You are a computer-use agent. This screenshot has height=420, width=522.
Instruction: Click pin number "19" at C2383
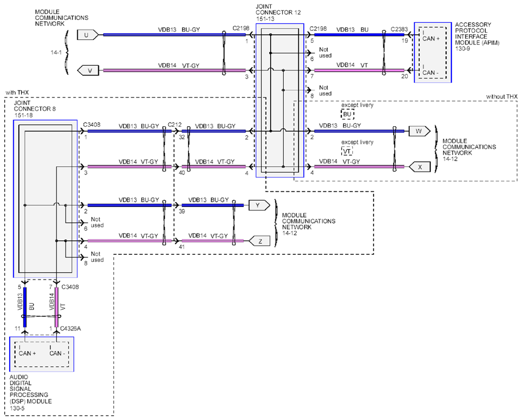pos(404,40)
